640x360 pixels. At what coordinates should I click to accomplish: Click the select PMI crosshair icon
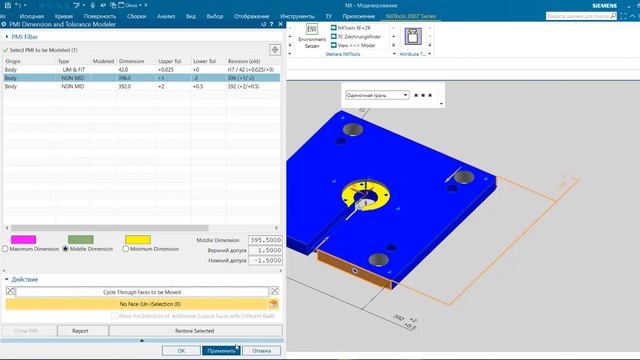(275, 50)
